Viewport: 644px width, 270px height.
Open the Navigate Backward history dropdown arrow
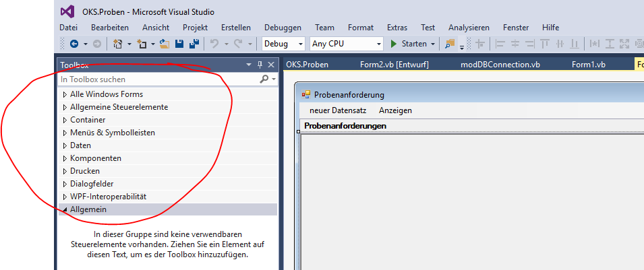(86, 44)
